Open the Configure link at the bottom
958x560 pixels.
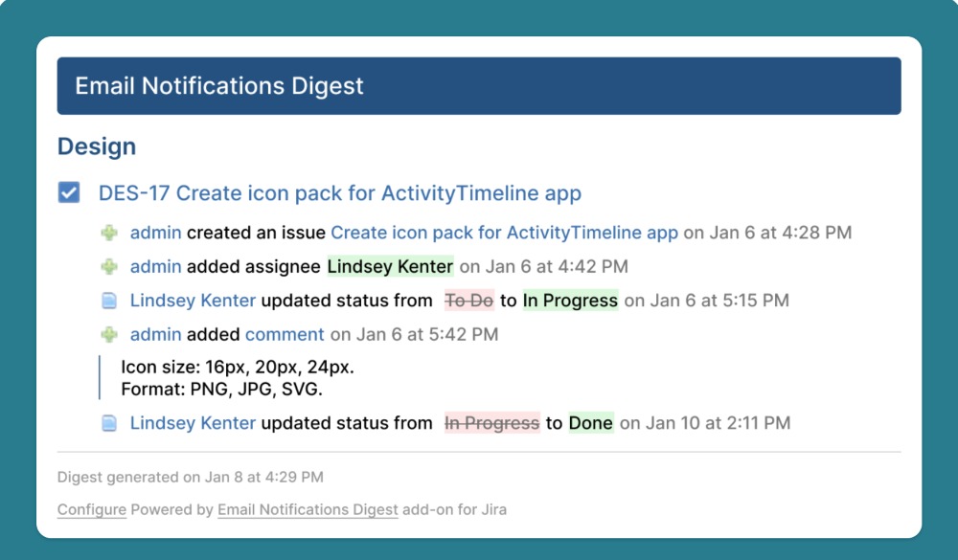(x=91, y=509)
